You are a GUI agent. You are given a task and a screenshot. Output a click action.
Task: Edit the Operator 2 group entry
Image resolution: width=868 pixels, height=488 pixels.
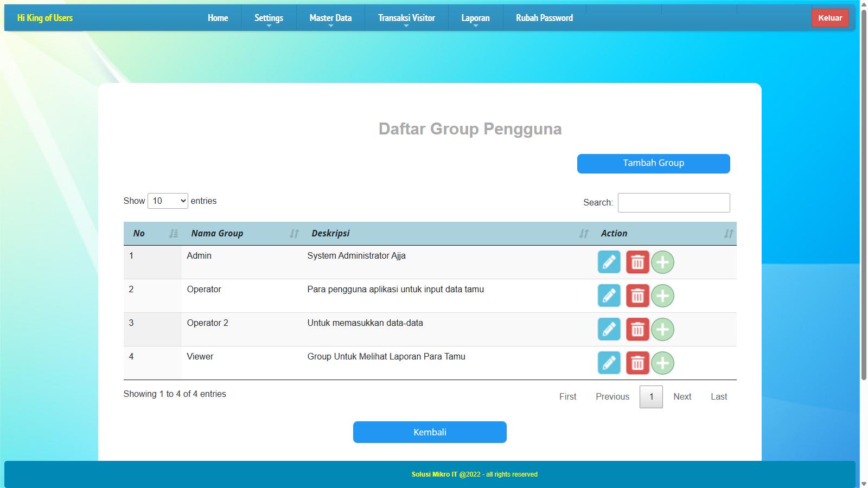click(x=609, y=329)
